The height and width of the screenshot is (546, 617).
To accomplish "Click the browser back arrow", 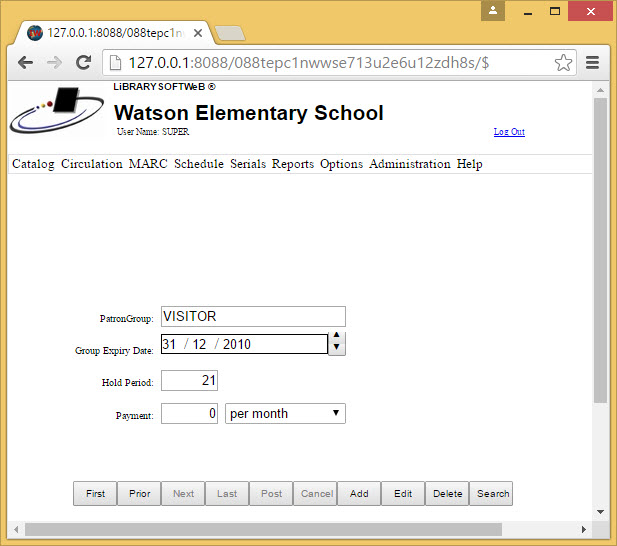I will pyautogui.click(x=25, y=62).
